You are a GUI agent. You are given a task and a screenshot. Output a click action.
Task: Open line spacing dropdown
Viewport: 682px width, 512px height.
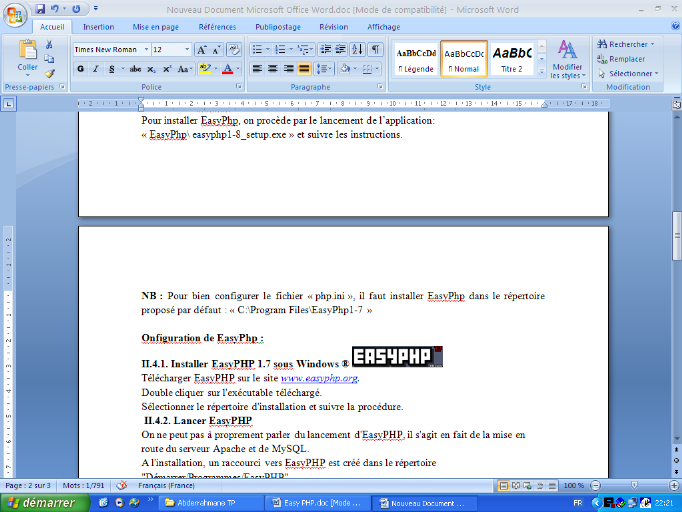[324, 69]
